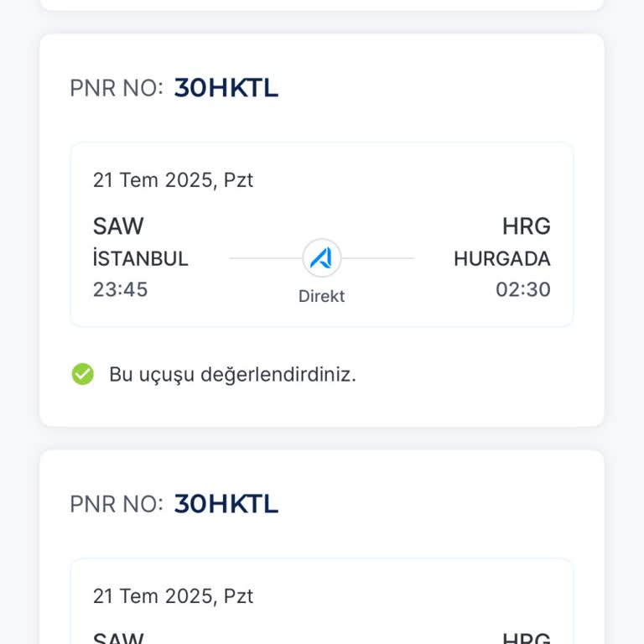Click the "Direkt" flight type label

(x=322, y=296)
